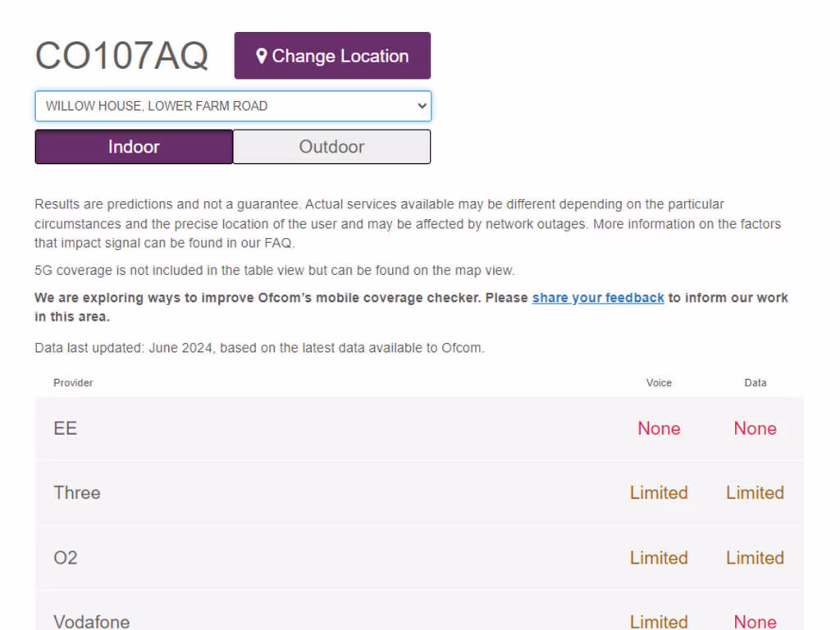
Task: Click Three's Voice coverage value Limited
Action: [x=659, y=493]
